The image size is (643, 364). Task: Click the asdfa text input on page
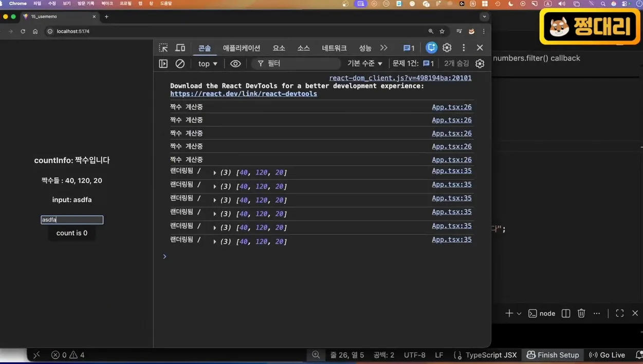[x=72, y=220]
